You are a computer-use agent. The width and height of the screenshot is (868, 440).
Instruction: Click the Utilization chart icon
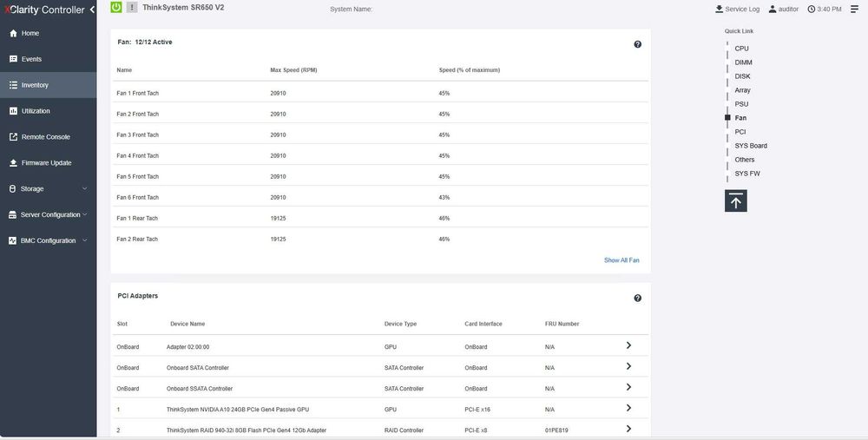(13, 111)
